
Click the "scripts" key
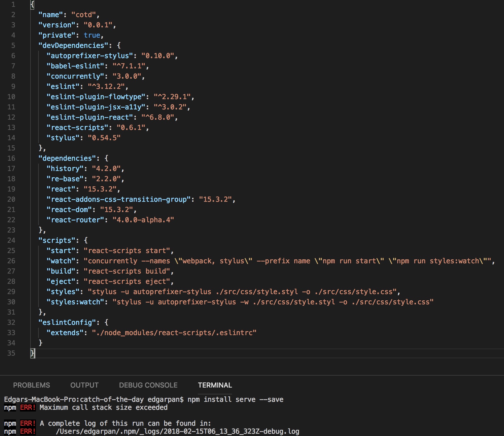57,240
